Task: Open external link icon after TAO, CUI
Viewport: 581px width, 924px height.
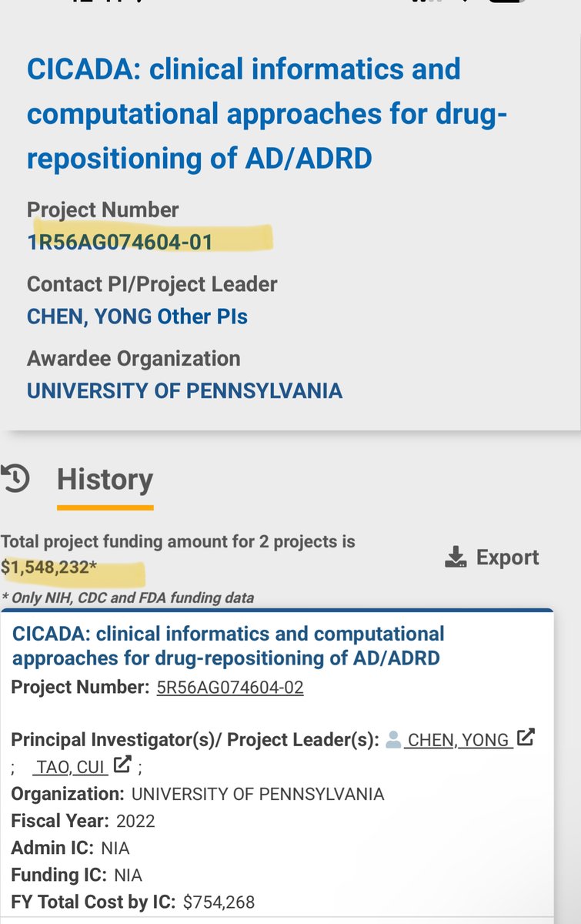Action: click(122, 765)
